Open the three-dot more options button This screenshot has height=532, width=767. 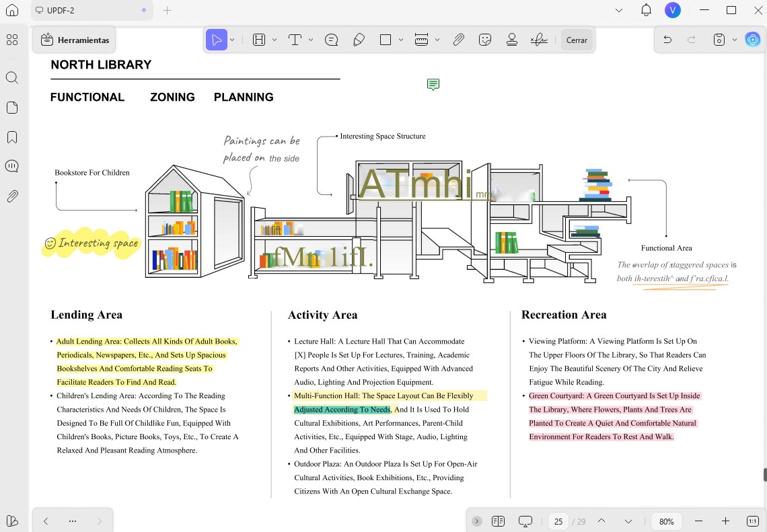[73, 521]
